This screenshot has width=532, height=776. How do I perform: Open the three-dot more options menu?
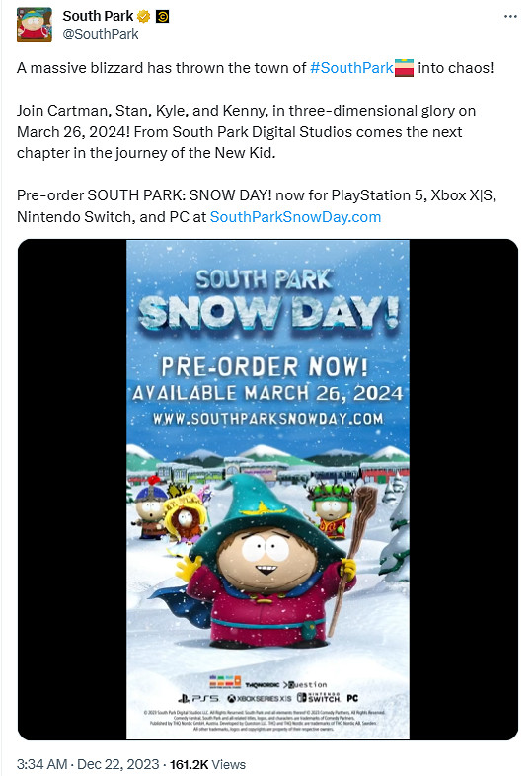510,17
